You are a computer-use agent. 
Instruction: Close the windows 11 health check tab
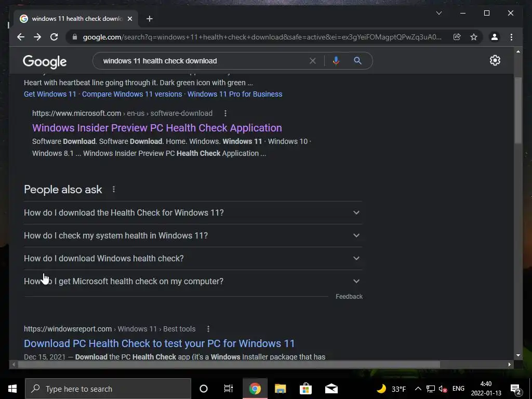pyautogui.click(x=129, y=19)
